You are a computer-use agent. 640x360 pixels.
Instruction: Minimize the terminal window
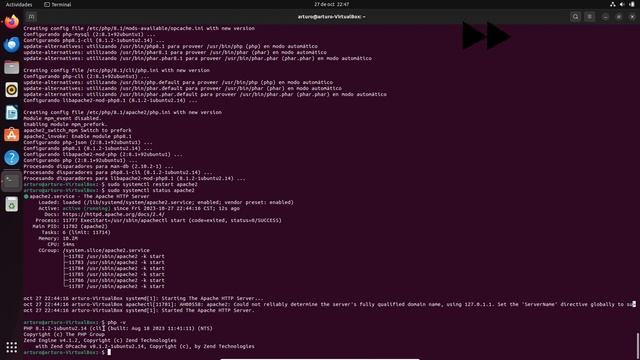pyautogui.click(x=605, y=17)
